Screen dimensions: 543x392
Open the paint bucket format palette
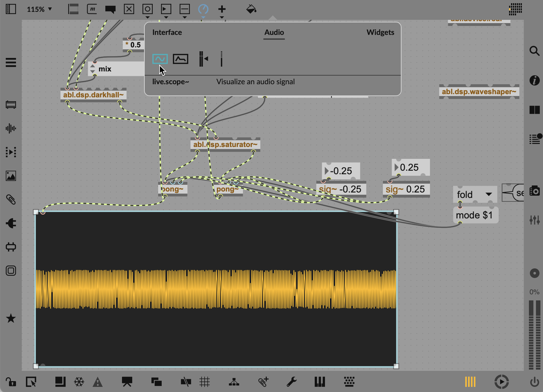(x=251, y=9)
